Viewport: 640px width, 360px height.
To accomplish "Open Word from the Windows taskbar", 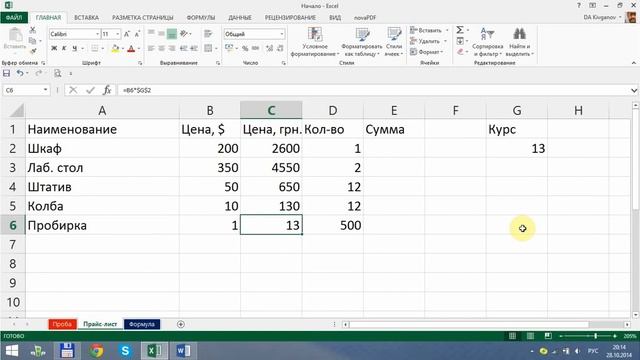I will point(183,351).
